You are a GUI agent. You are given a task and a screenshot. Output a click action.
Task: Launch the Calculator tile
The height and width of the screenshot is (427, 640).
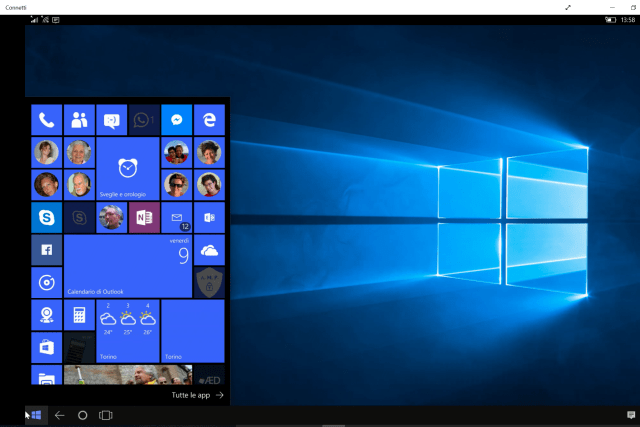click(79, 314)
